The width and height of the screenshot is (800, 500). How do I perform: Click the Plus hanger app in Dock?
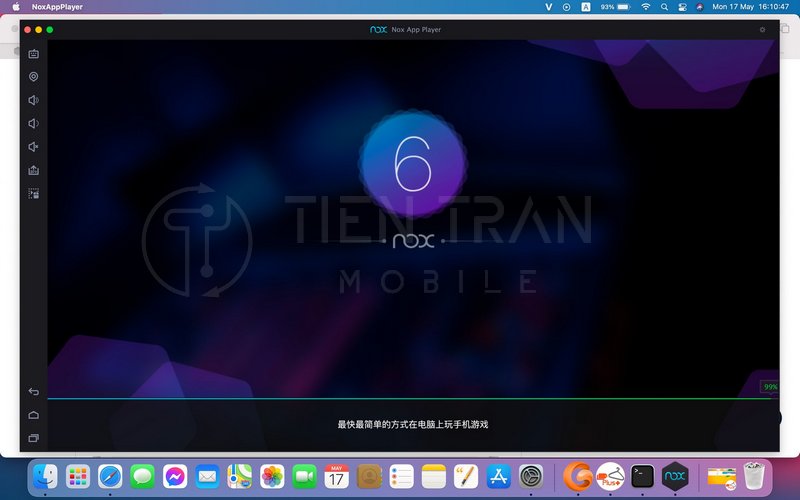[x=610, y=477]
